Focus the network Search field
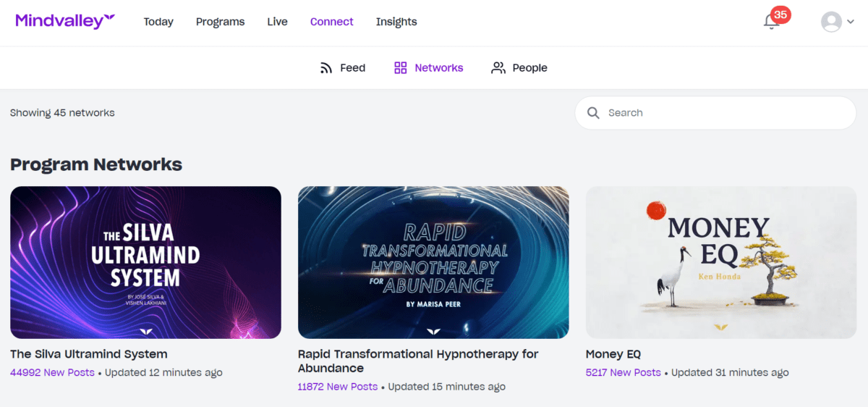The height and width of the screenshot is (407, 868). click(715, 113)
